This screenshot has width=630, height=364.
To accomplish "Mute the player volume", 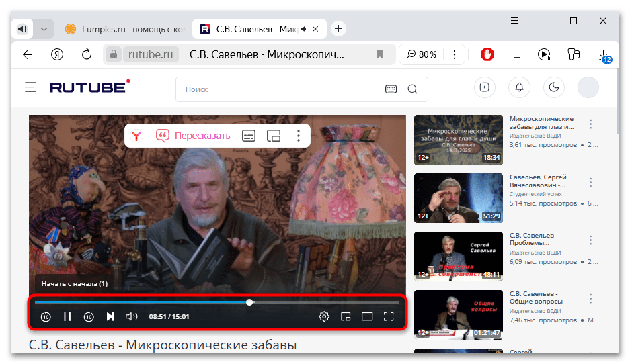I will pyautogui.click(x=131, y=316).
